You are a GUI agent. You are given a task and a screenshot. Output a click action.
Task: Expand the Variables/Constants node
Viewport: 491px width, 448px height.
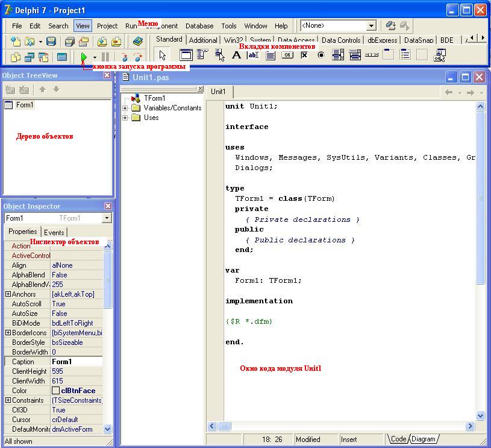125,108
